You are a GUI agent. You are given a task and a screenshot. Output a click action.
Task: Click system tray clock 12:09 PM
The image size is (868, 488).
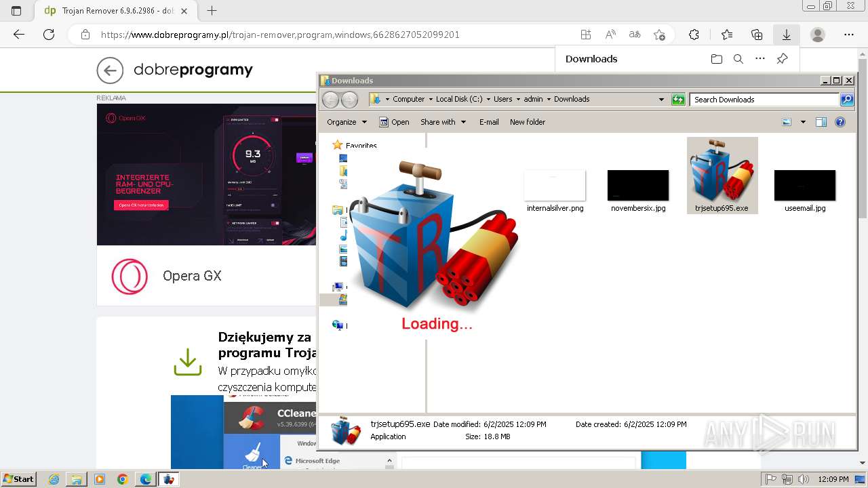tap(833, 479)
